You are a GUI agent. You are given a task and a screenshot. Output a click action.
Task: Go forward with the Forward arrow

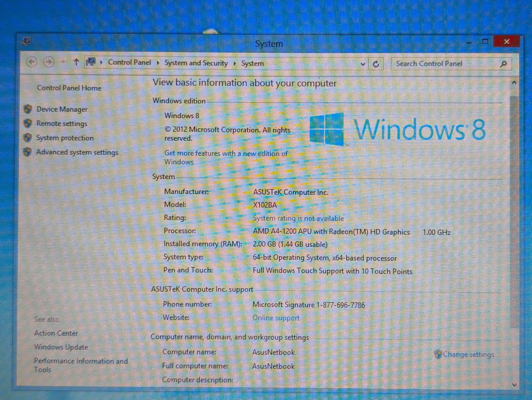click(x=49, y=62)
